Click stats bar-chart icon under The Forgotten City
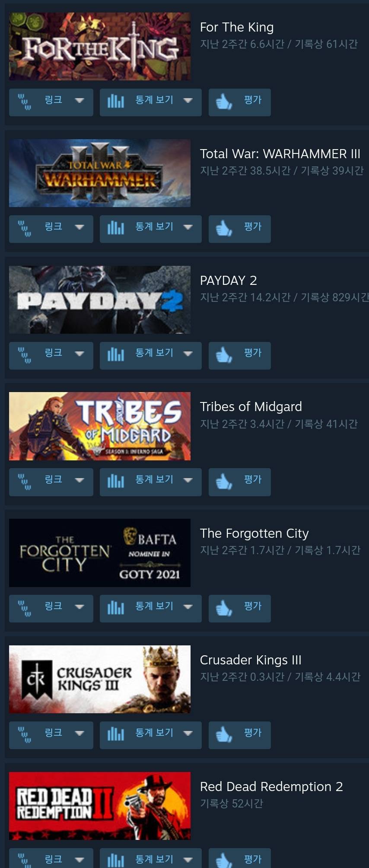Viewport: 369px width, 868px height. [x=115, y=608]
